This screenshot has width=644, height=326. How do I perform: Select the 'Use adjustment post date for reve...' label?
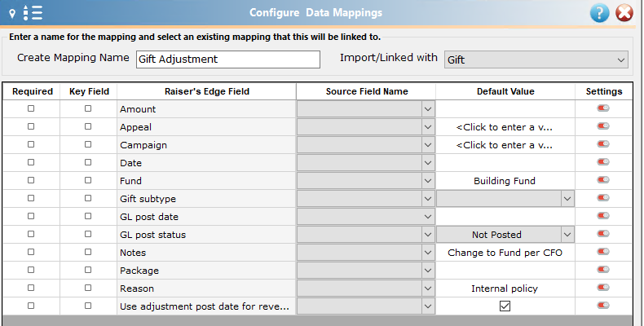tap(205, 306)
